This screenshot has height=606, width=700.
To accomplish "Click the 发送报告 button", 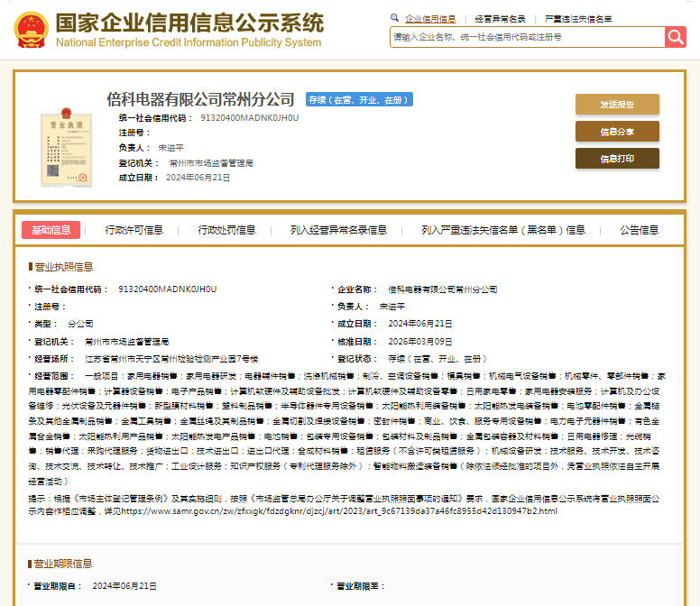I will tap(617, 105).
